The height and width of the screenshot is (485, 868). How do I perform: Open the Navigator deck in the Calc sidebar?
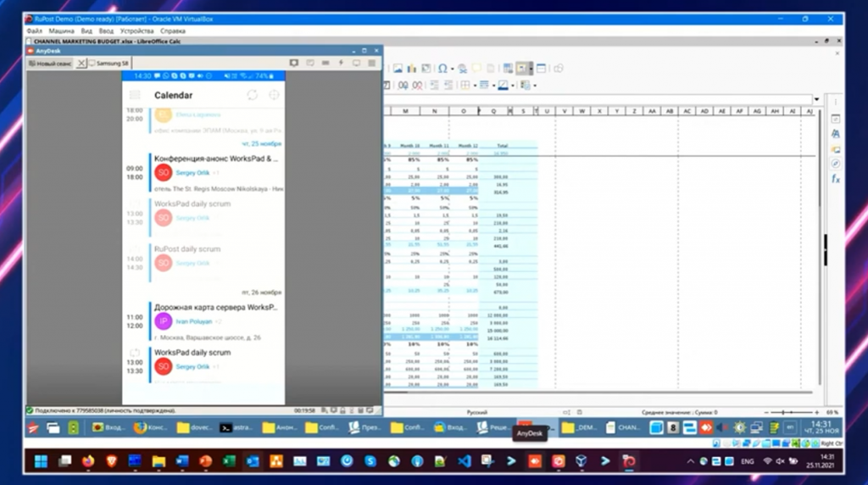pos(835,164)
